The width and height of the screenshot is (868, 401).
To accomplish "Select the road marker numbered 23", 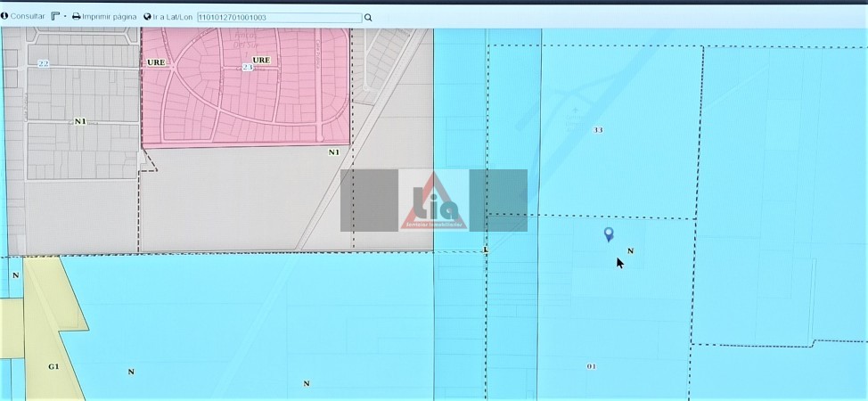I will click(x=247, y=67).
